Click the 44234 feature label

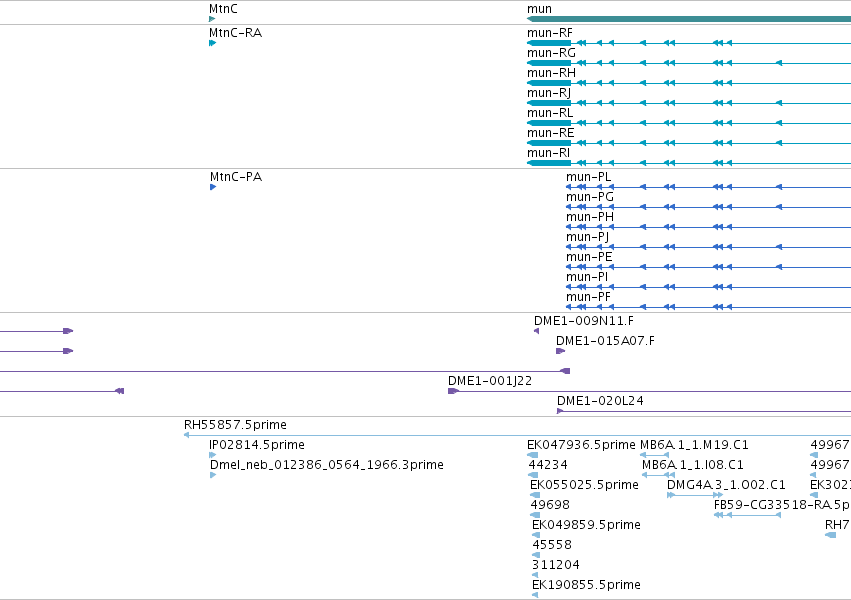coord(548,465)
